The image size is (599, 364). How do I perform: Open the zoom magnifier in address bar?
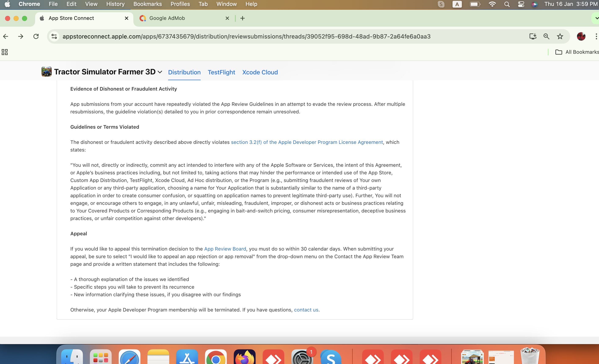pos(546,36)
